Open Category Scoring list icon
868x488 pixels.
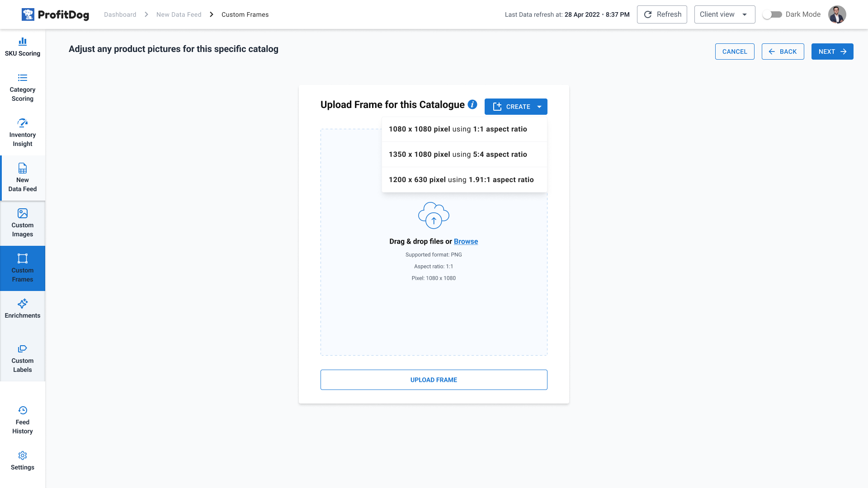(23, 78)
